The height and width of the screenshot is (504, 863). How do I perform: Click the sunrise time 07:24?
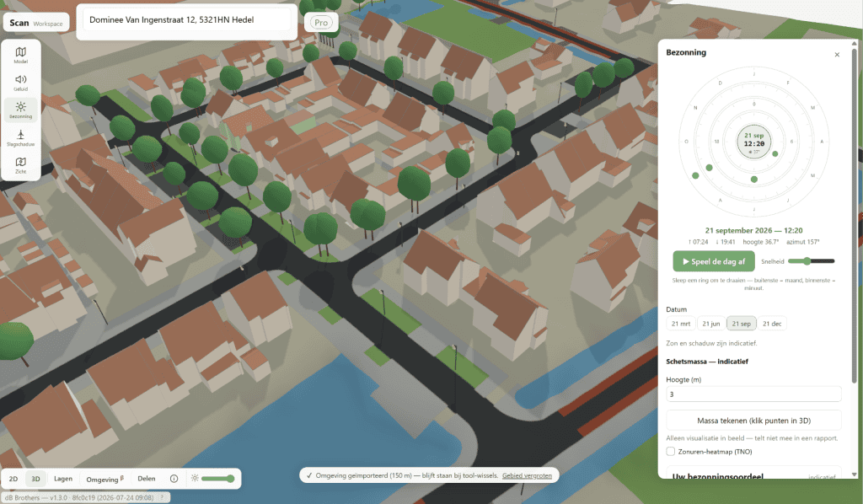pos(698,242)
